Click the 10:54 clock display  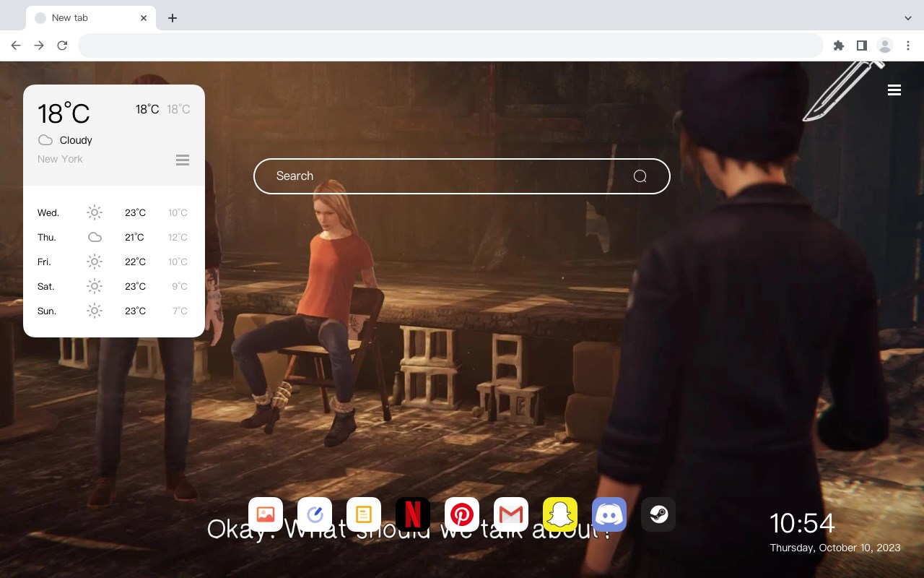[x=802, y=523]
